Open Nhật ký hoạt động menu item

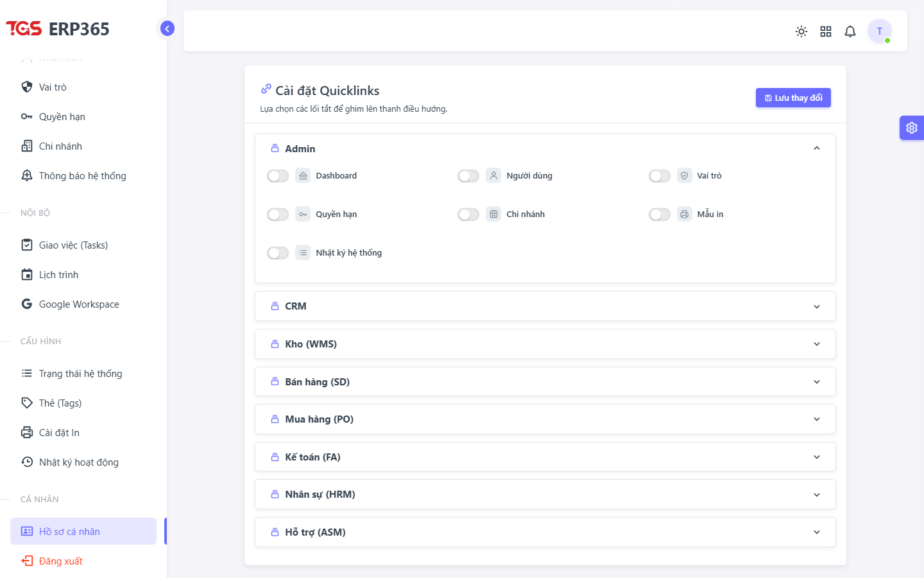click(83, 462)
